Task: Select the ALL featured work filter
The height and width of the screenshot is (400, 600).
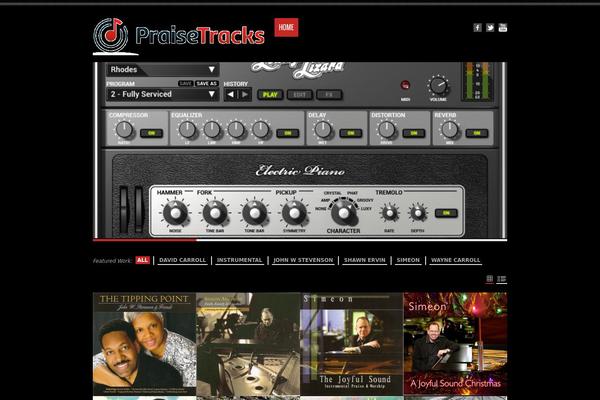Action: pos(142,260)
